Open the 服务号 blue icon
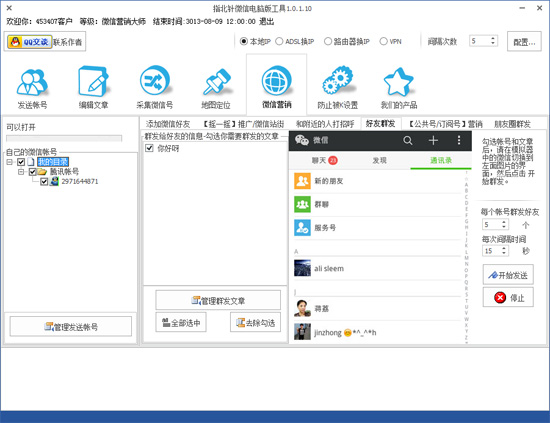The width and height of the screenshot is (550, 423). click(302, 228)
